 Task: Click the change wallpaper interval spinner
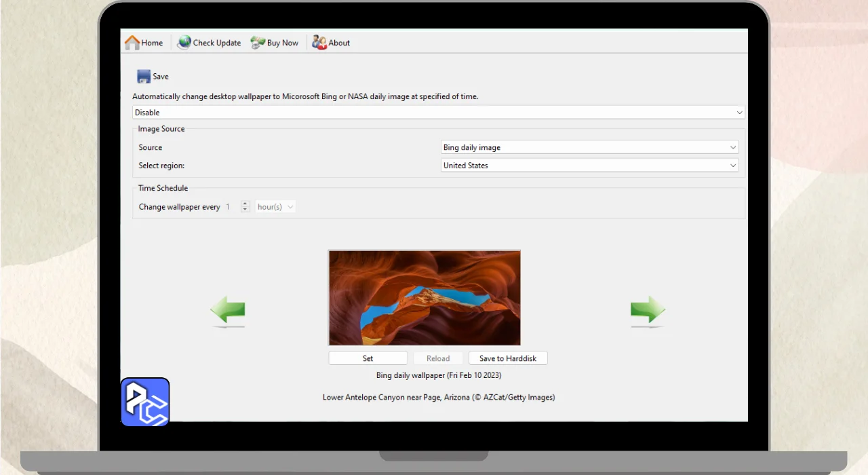tap(245, 207)
